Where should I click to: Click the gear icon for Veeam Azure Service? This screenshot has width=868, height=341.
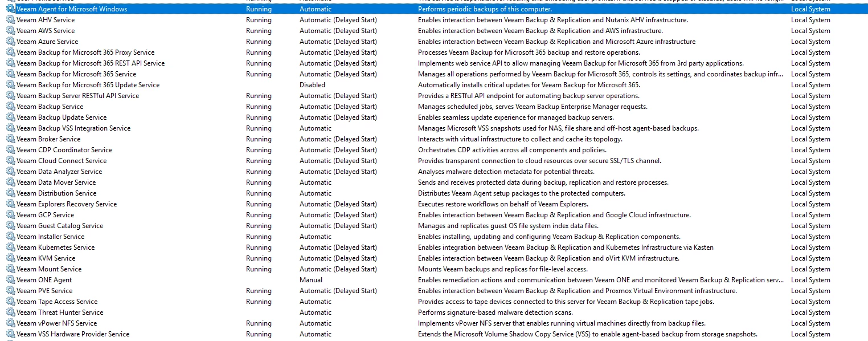(11, 42)
